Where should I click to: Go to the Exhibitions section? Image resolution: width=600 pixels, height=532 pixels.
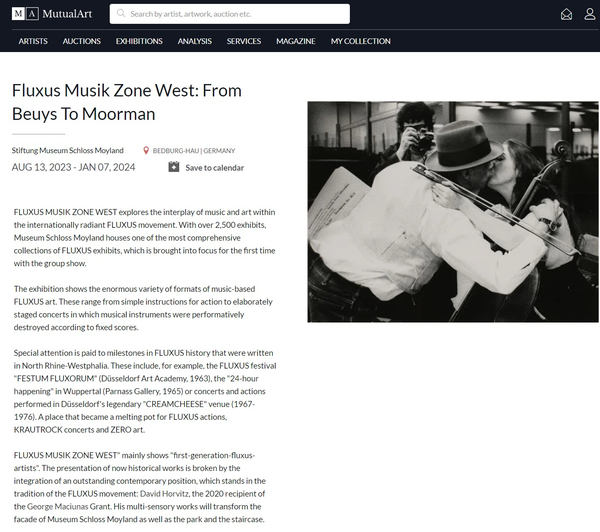pos(139,41)
